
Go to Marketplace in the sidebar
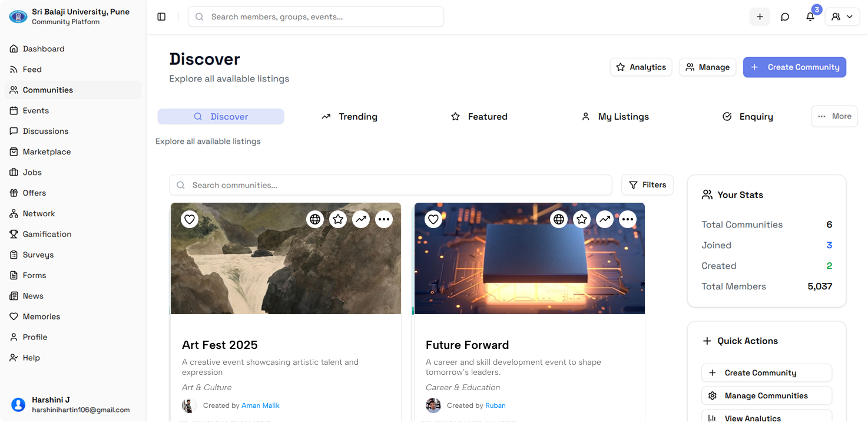[x=47, y=152]
